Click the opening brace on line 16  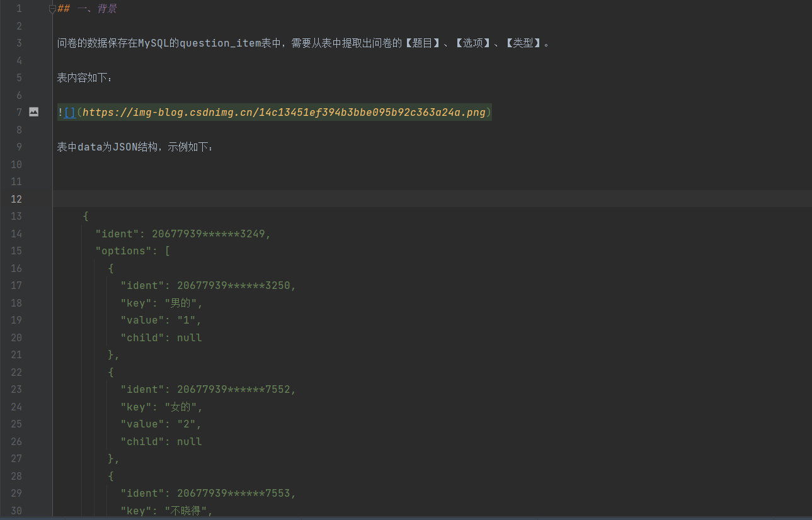111,268
